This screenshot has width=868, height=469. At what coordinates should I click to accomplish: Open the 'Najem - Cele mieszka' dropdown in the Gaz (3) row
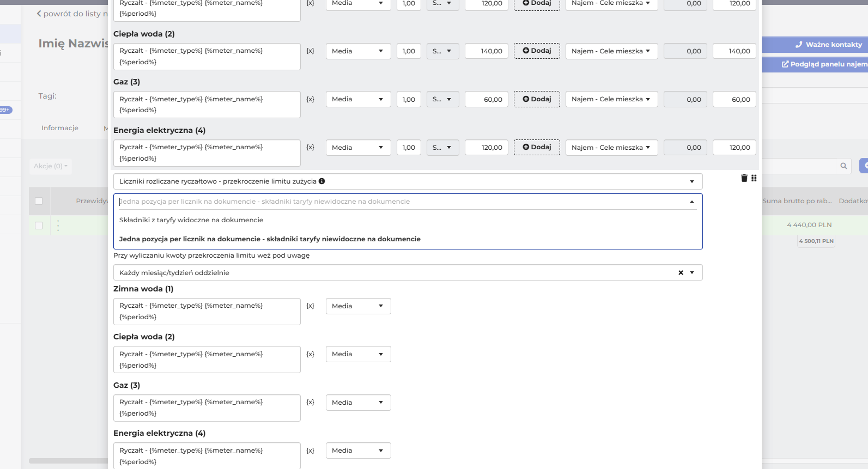coord(612,99)
